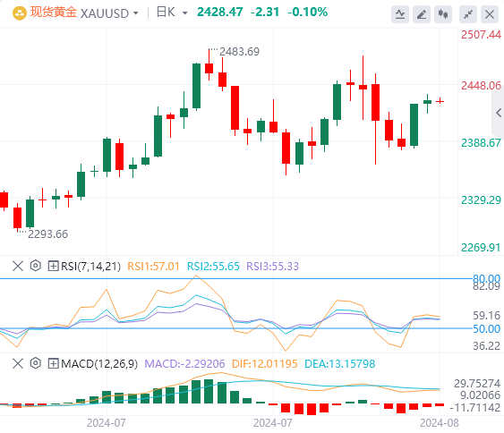
Task: Click the DEA:13.15798 value
Action: coord(340,364)
